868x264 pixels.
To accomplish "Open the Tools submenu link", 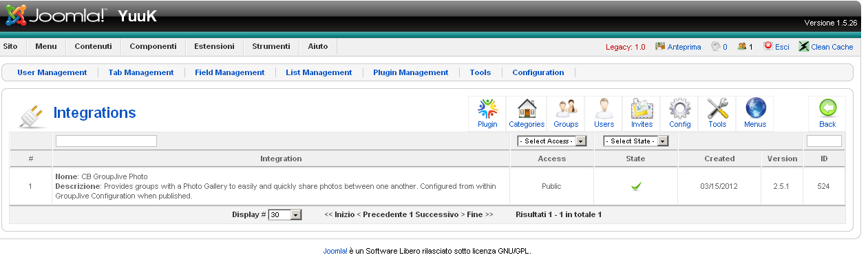I will [x=480, y=72].
